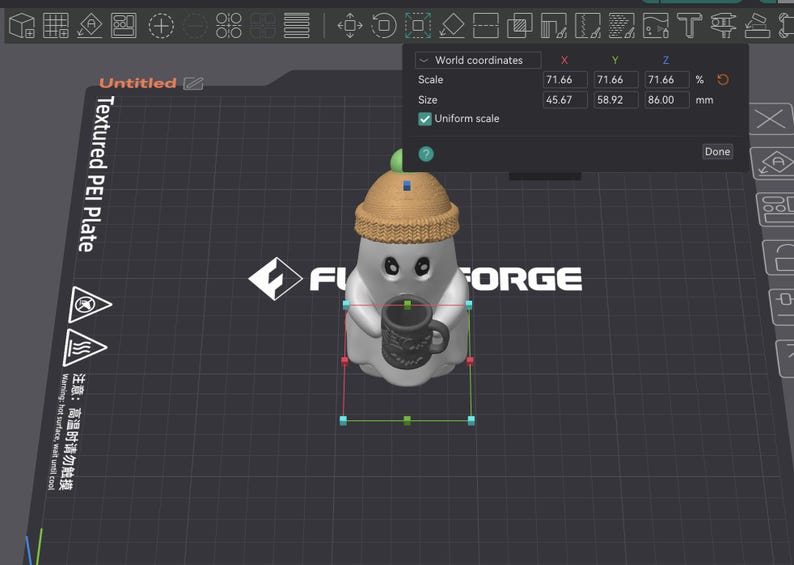This screenshot has height=565, width=794.
Task: Open the Mesh boolean tool
Action: 520,25
